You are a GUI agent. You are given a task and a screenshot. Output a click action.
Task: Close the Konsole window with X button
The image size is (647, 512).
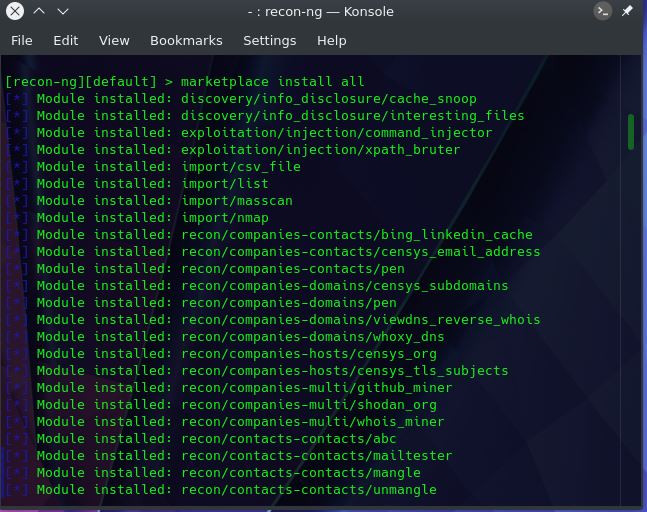pyautogui.click(x=15, y=11)
